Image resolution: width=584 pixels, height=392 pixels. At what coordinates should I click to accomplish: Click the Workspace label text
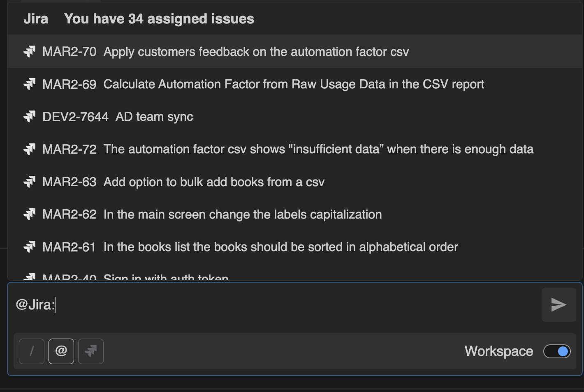click(x=498, y=351)
